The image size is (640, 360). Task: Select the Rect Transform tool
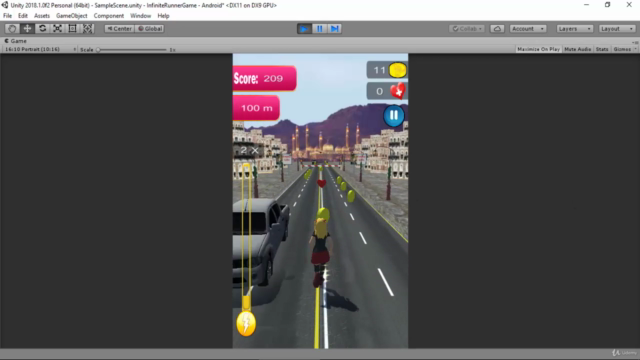[72, 29]
